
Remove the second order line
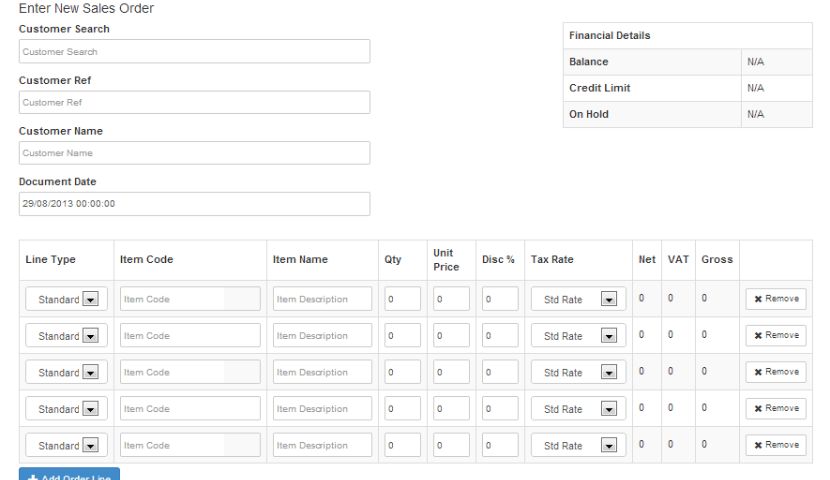(775, 336)
